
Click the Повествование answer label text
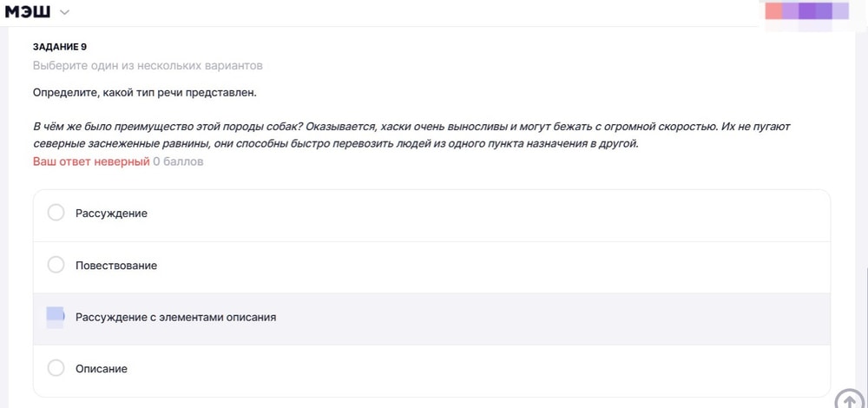[116, 266]
